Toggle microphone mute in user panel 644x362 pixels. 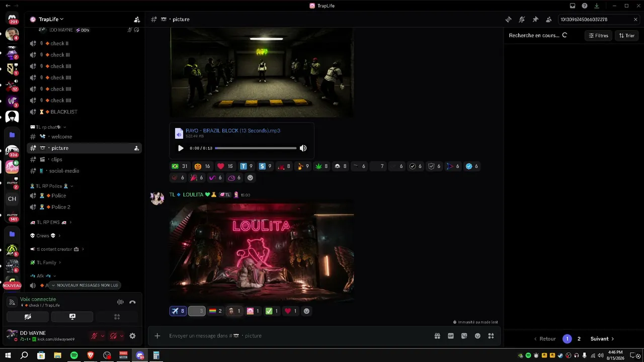point(94,336)
